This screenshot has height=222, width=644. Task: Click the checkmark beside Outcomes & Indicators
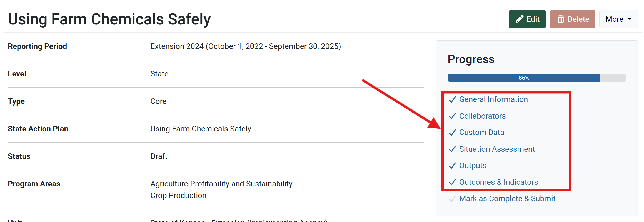point(452,182)
